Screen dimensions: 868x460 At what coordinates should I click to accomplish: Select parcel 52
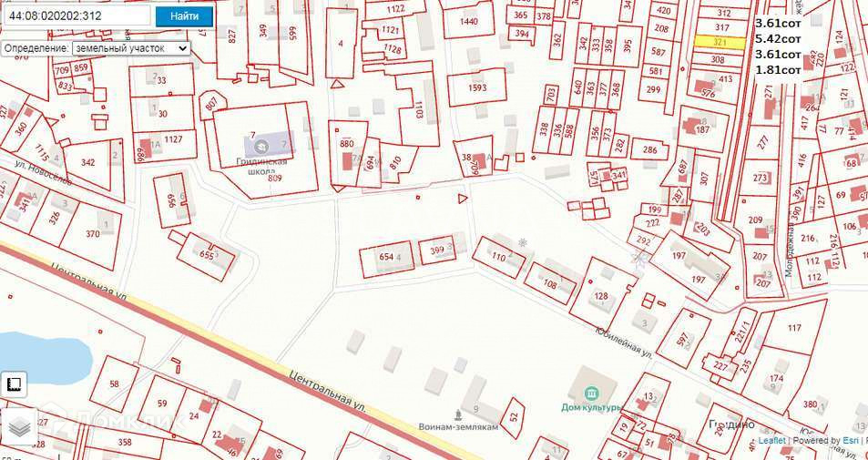coord(513,418)
